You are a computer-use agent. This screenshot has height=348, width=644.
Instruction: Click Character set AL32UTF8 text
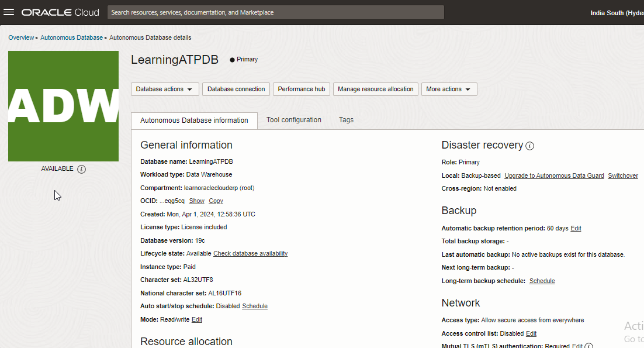tap(176, 280)
